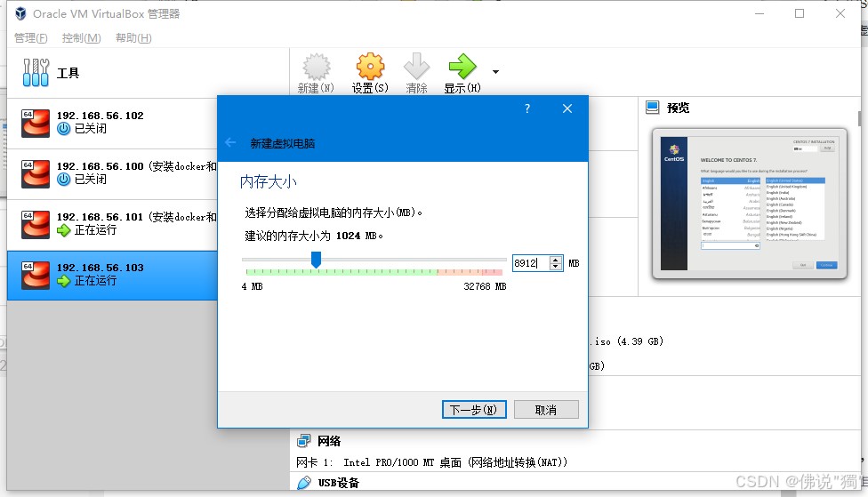Image resolution: width=868 pixels, height=497 pixels.
Task: Maximize the VirtualBox Manager window
Action: tap(800, 13)
